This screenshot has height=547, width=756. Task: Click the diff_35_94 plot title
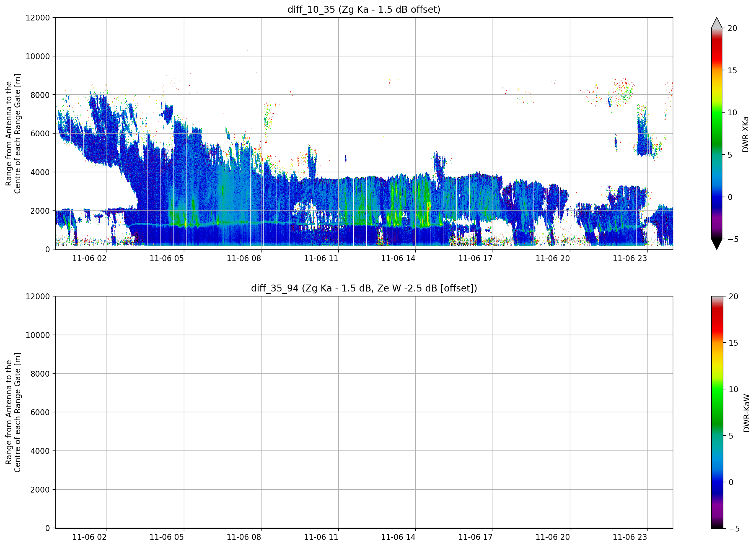[364, 288]
